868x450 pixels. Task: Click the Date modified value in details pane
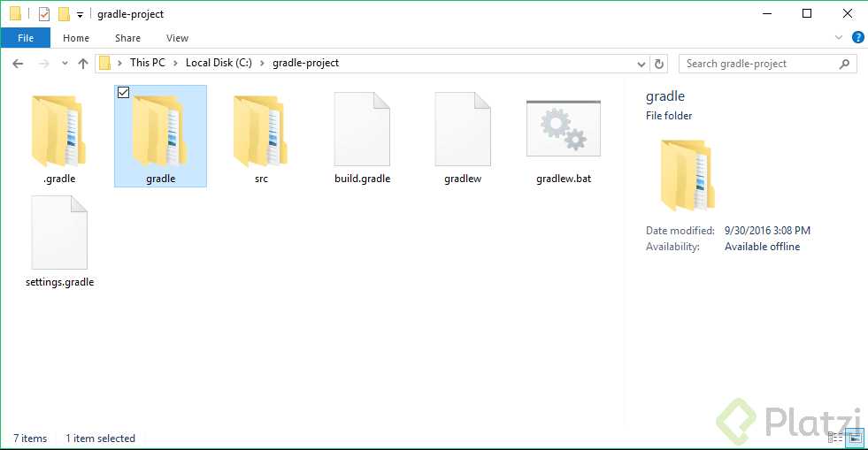767,231
